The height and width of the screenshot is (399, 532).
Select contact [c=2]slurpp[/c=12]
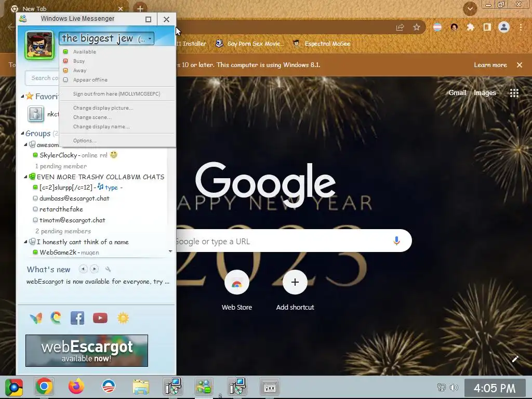pyautogui.click(x=66, y=187)
